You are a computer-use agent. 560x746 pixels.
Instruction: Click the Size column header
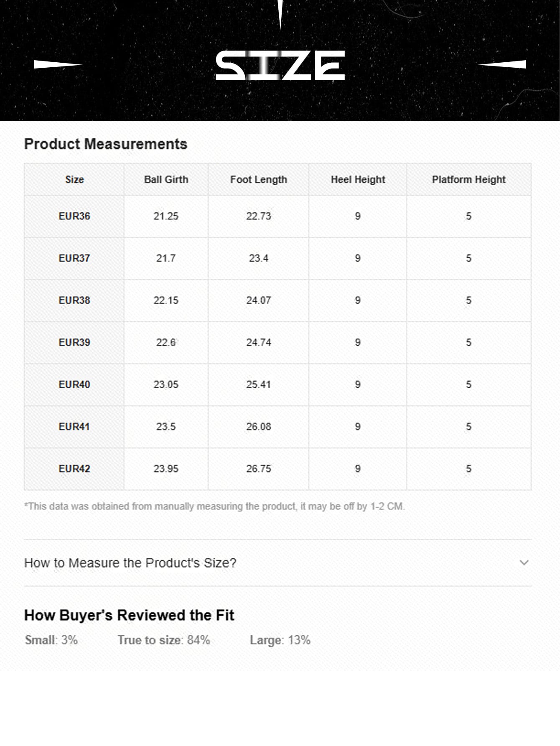point(74,180)
